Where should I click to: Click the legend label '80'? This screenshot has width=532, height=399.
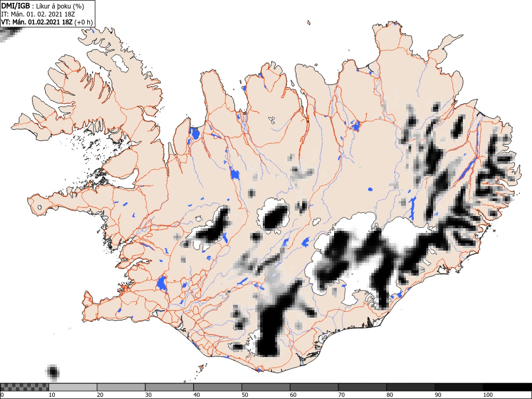pyautogui.click(x=389, y=395)
